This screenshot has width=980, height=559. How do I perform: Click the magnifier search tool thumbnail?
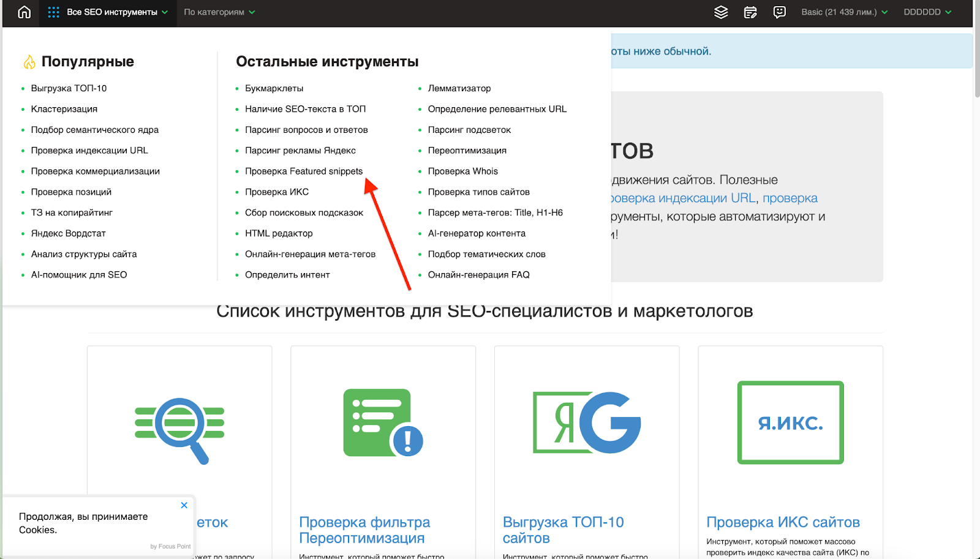tap(179, 429)
